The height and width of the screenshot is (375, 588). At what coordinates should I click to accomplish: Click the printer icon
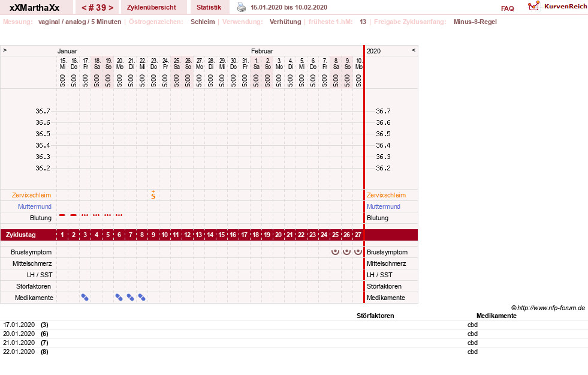(242, 7)
